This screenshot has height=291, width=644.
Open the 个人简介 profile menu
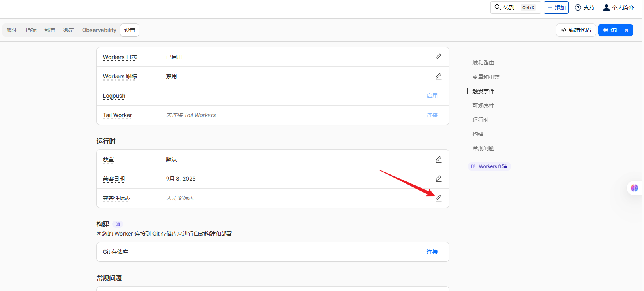(618, 8)
